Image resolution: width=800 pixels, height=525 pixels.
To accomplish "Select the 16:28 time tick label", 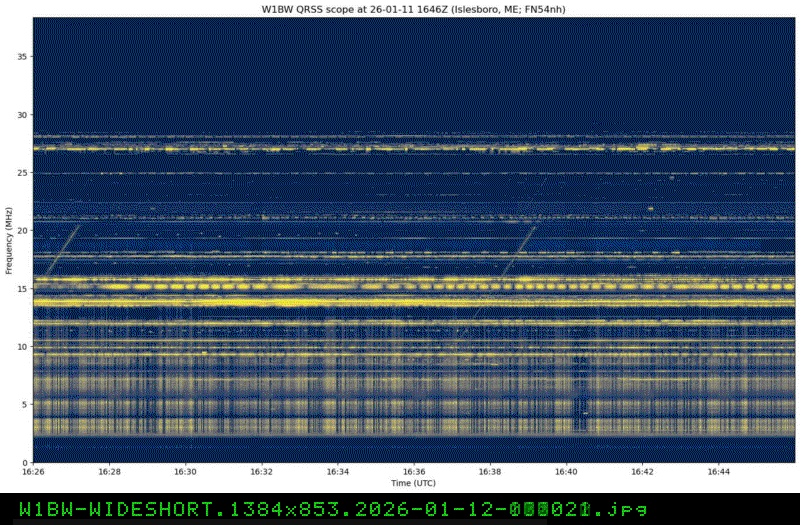I will tap(109, 472).
